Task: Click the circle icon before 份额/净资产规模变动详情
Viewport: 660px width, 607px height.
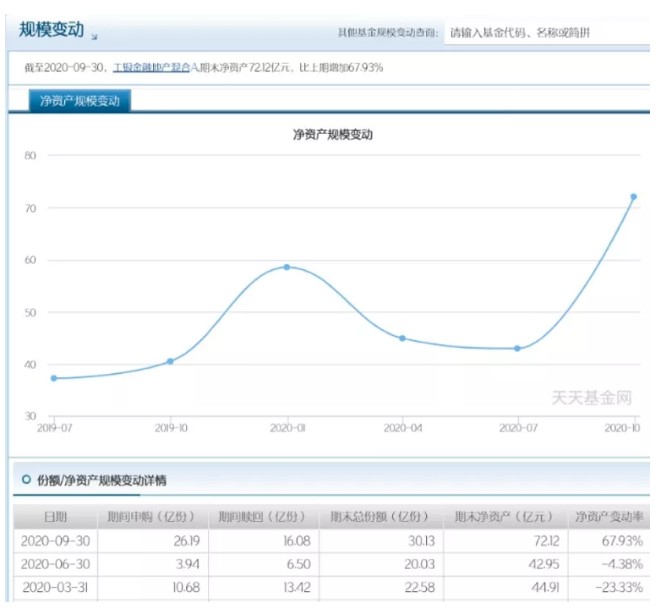Action: [x=26, y=479]
